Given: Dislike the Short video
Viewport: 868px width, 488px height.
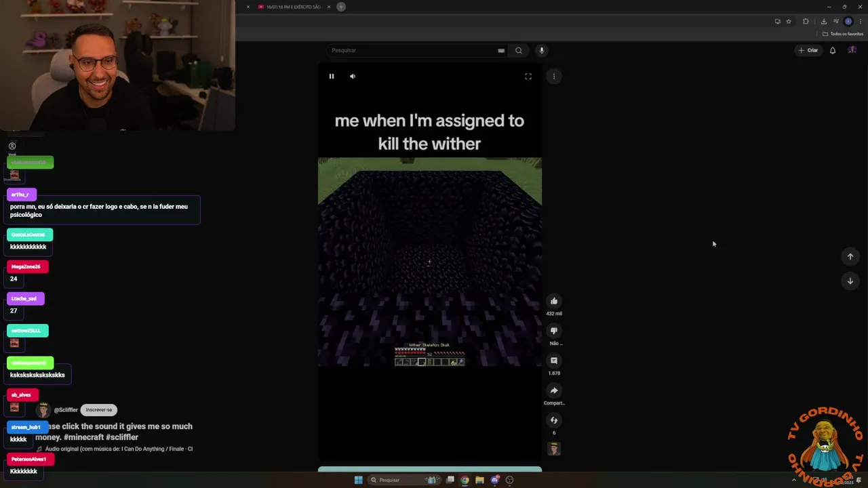Looking at the screenshot, I should 554,331.
